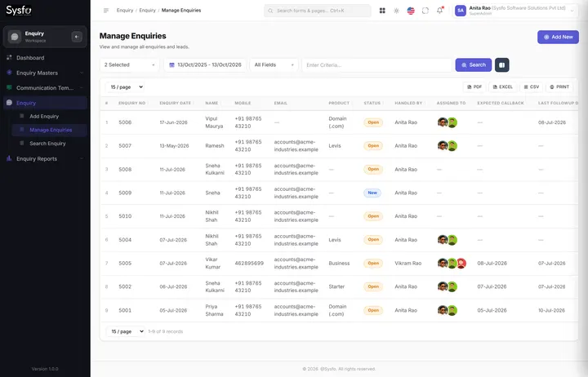Sort by Handled By column
This screenshot has height=377, width=588.
point(408,103)
